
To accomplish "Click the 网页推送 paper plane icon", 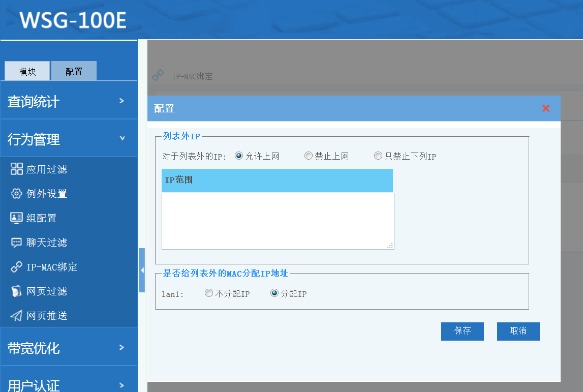I will pyautogui.click(x=17, y=316).
